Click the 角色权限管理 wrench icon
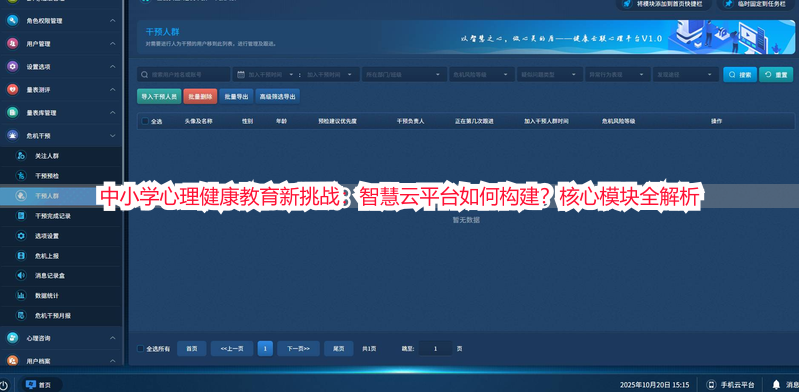The width and height of the screenshot is (799, 392). (x=13, y=21)
